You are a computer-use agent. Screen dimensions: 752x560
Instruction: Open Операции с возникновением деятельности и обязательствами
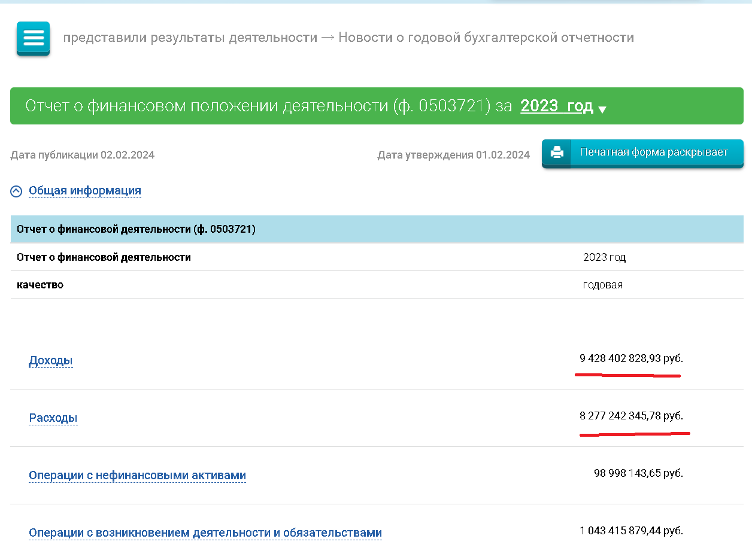pyautogui.click(x=205, y=533)
